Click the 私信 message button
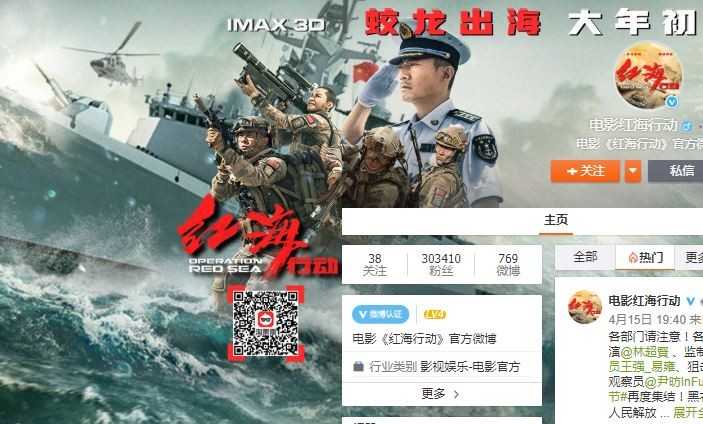703x424 pixels. click(x=676, y=171)
